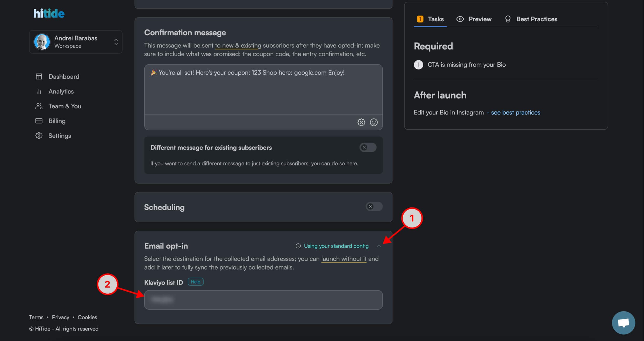Open the support chat bubble

tap(623, 323)
